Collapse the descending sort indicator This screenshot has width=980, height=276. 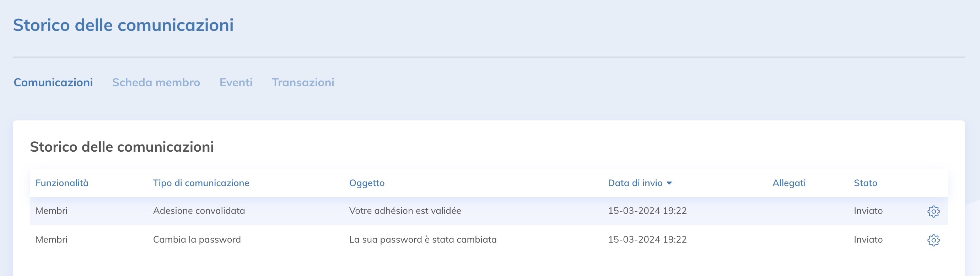click(670, 183)
